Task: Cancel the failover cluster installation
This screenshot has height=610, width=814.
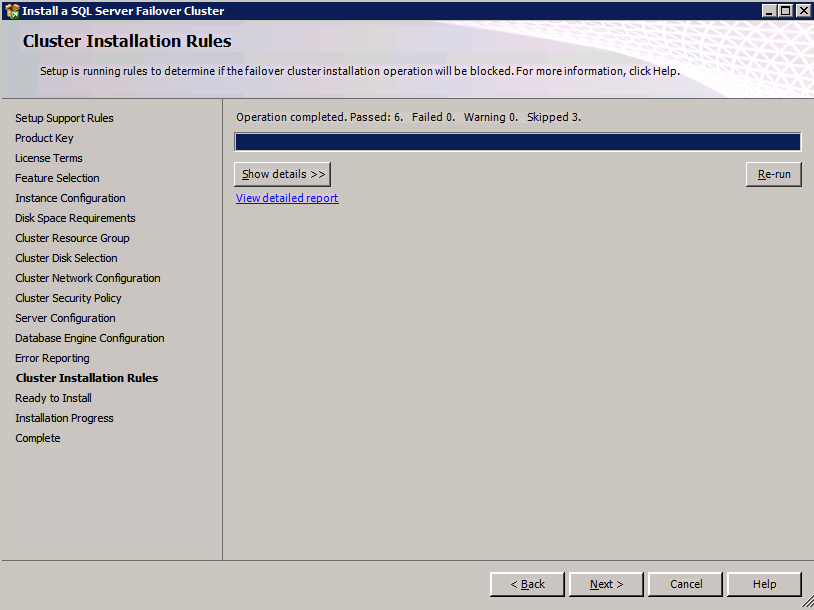Action: (x=685, y=584)
